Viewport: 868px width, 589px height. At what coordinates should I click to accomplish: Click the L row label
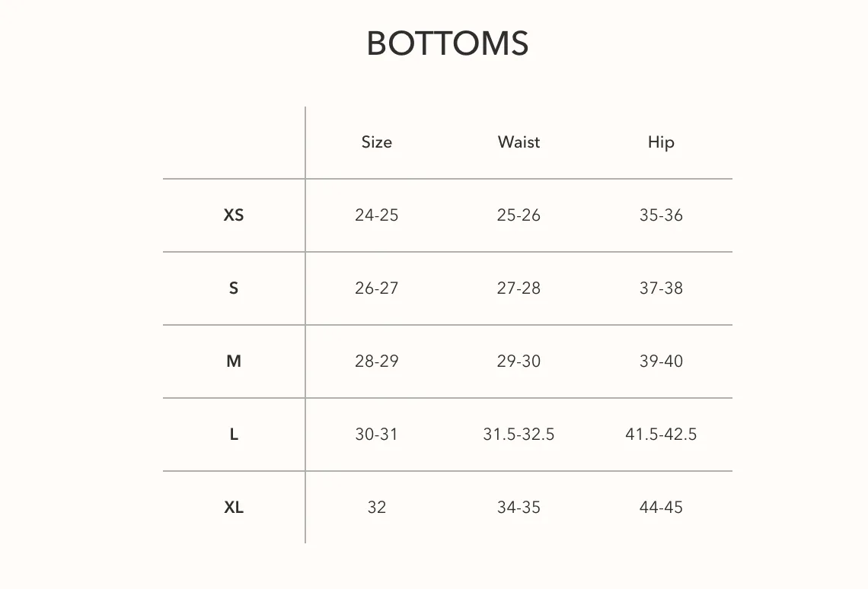(234, 435)
